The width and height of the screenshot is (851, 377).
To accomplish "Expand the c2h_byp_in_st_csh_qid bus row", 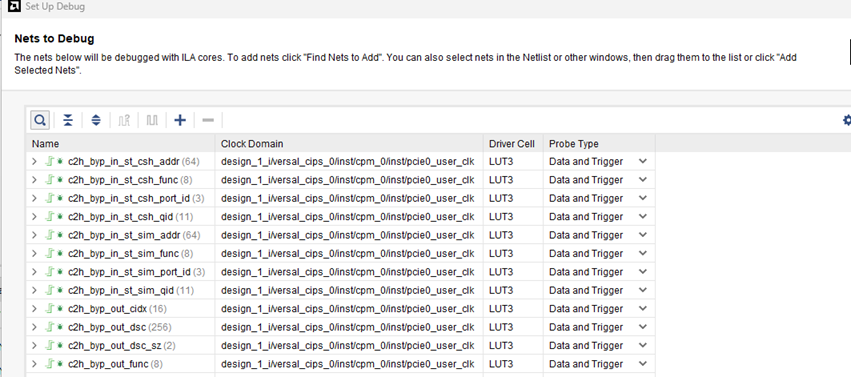I will 34,216.
